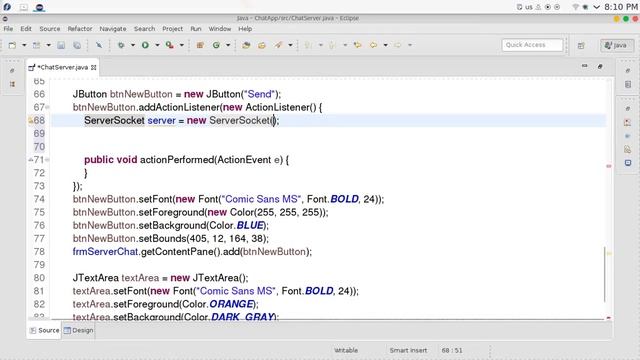The image size is (640, 360).
Task: Click the New Java Package icon
Action: [200, 45]
